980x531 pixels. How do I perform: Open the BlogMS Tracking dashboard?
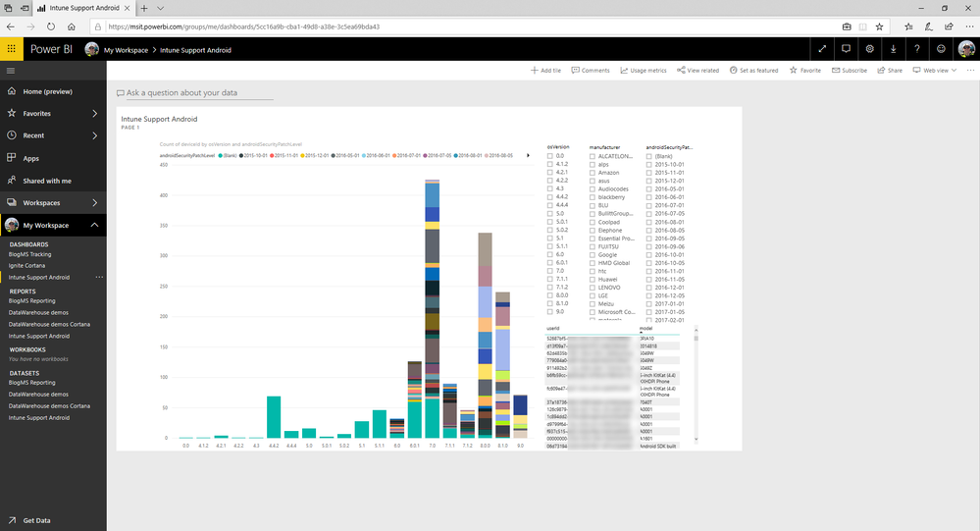tap(30, 254)
